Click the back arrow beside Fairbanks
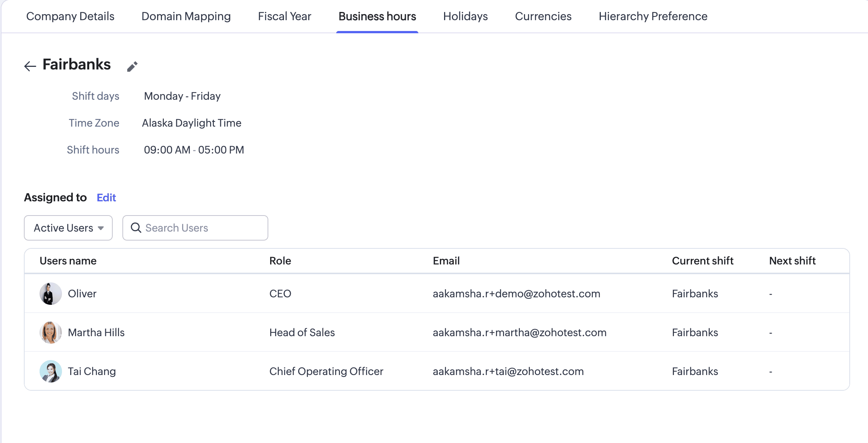This screenshot has width=868, height=443. click(30, 66)
